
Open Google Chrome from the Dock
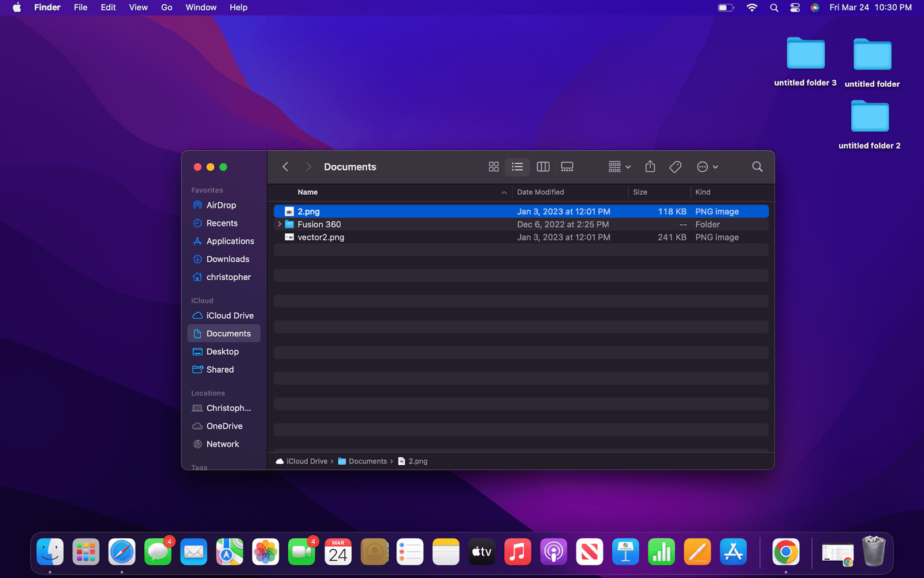click(786, 553)
